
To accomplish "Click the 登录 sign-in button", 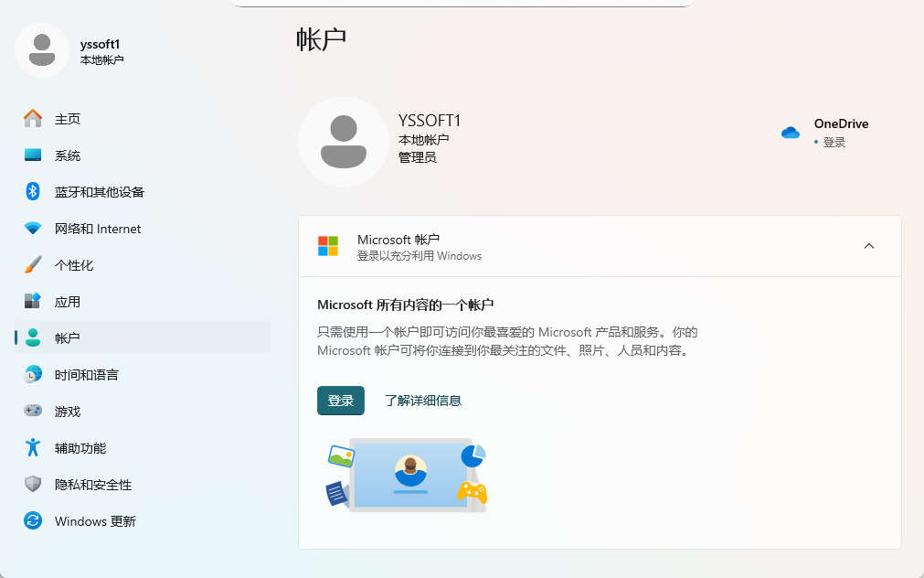I will pos(341,401).
